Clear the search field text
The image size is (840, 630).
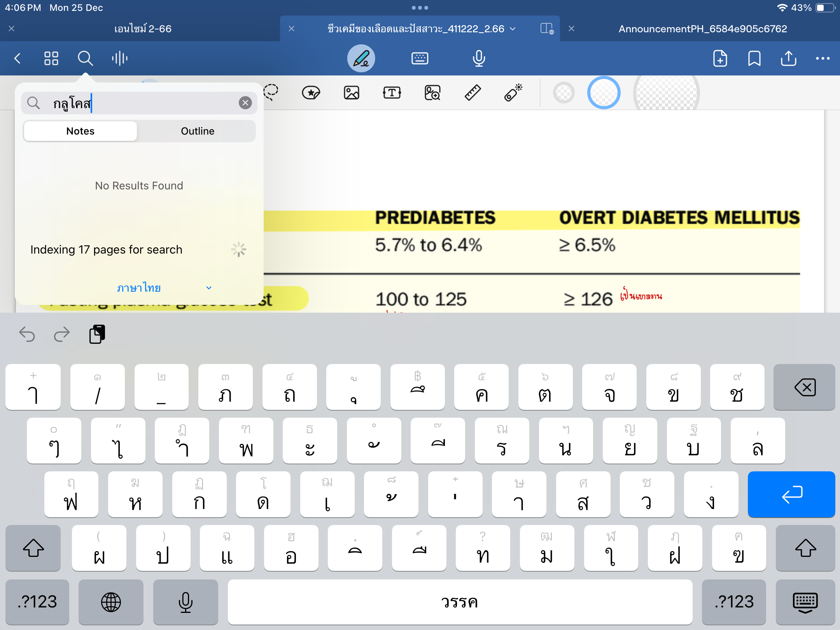245,103
